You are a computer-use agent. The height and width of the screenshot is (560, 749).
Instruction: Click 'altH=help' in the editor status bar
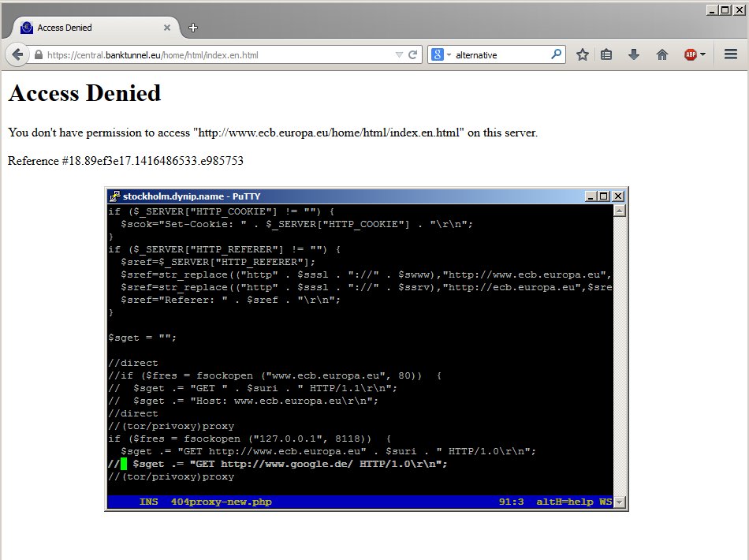[565, 502]
